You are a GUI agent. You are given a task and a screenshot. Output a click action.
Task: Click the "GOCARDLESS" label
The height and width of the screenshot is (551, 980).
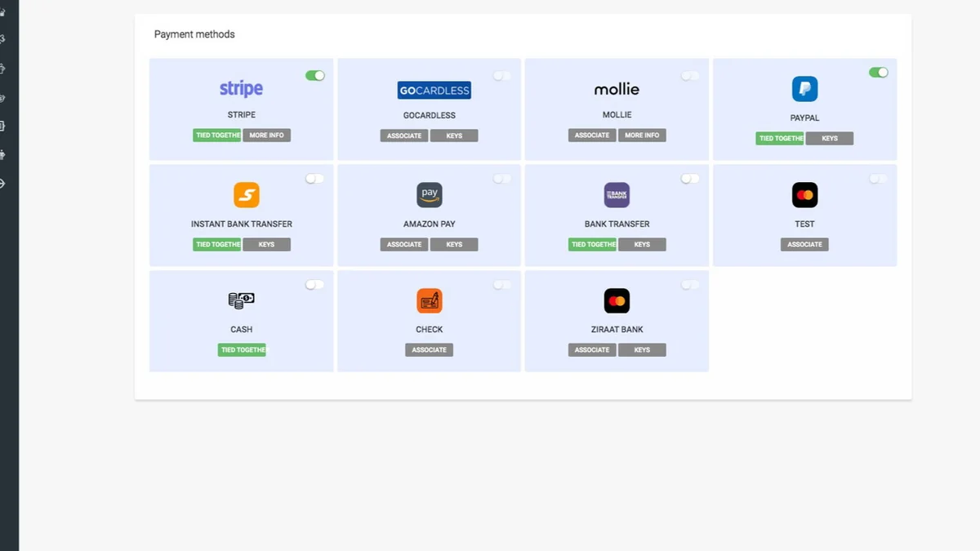pos(429,116)
